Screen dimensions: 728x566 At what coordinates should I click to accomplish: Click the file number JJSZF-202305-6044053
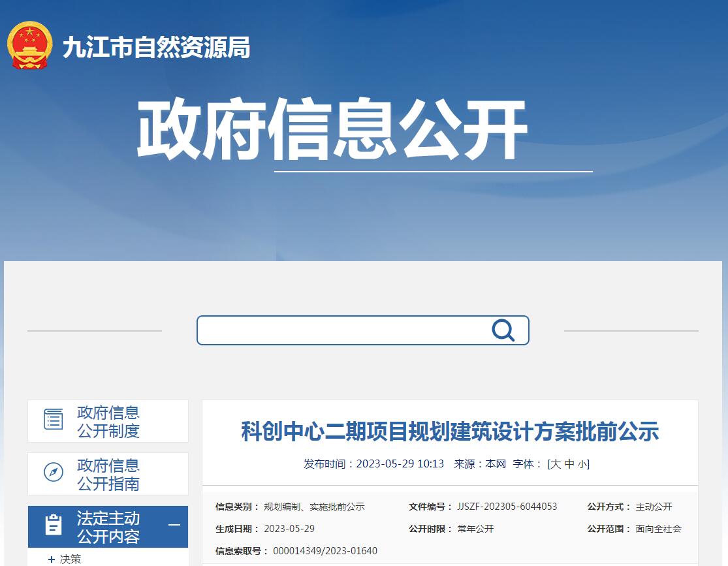point(507,507)
